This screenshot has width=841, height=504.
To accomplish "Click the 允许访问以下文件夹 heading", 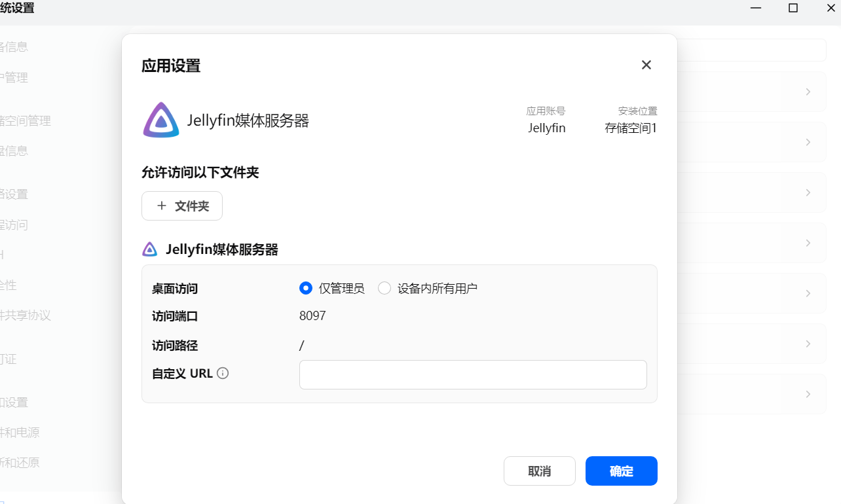I will tap(200, 173).
